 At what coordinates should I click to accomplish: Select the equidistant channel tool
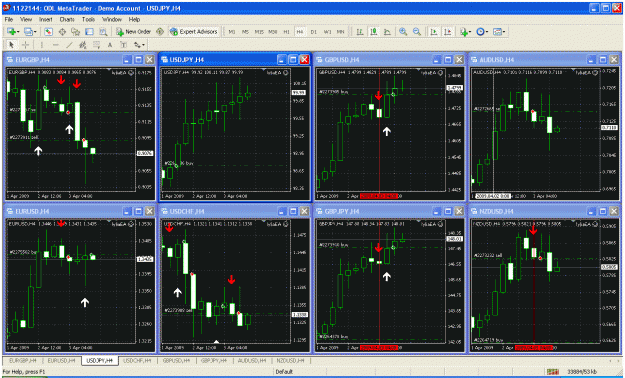[x=83, y=45]
